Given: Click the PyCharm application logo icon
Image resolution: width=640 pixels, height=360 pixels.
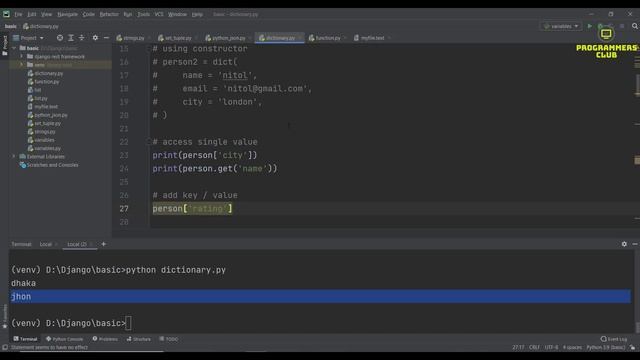Looking at the screenshot, I should point(6,14).
